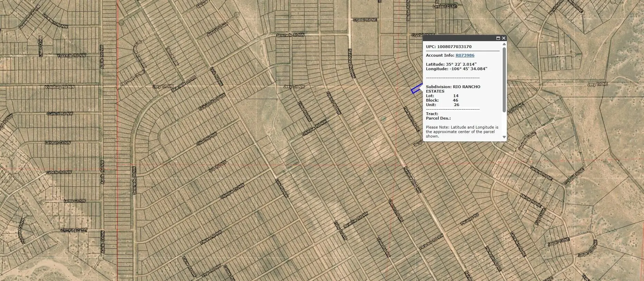
Task: Click the popup scroll up arrow
Action: coord(504,44)
